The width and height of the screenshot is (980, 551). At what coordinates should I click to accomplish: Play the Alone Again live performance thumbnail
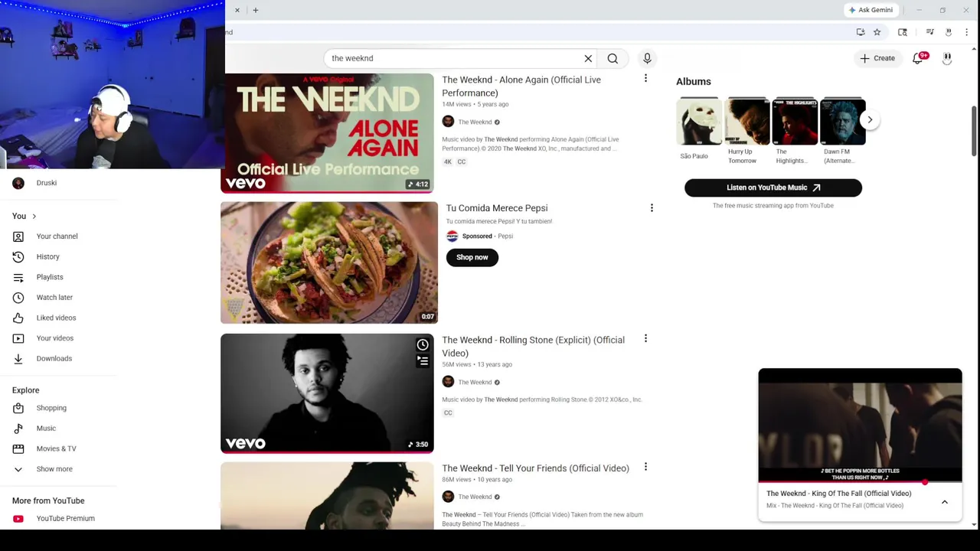pyautogui.click(x=327, y=132)
